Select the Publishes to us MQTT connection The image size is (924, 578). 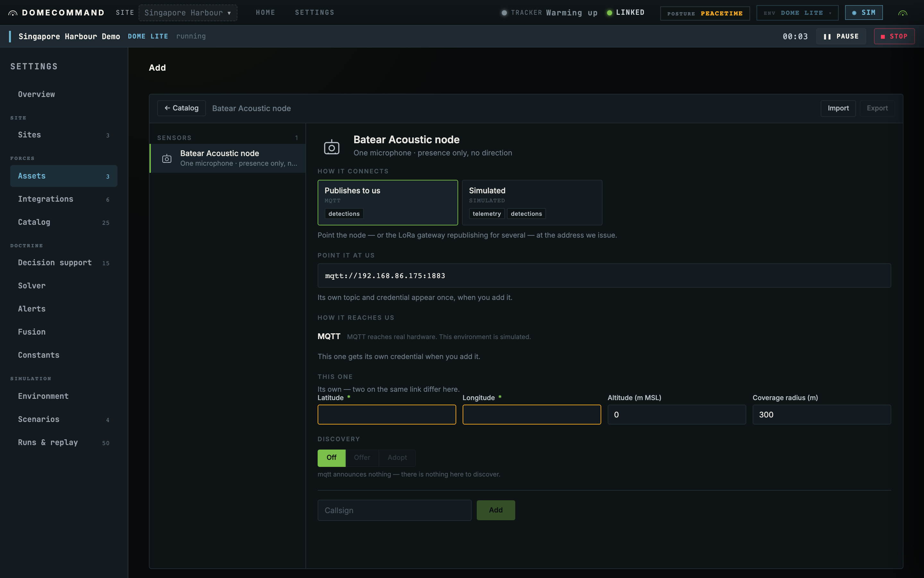click(x=388, y=202)
